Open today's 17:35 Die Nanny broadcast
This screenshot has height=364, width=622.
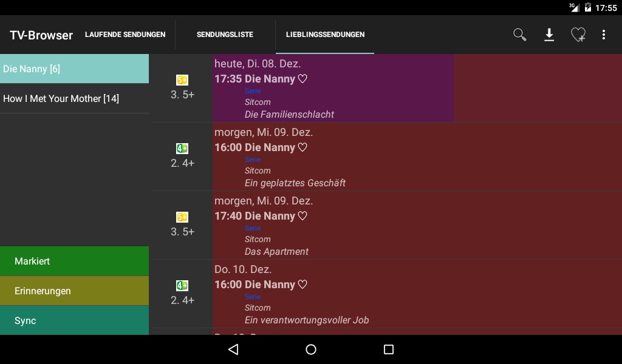point(417,88)
